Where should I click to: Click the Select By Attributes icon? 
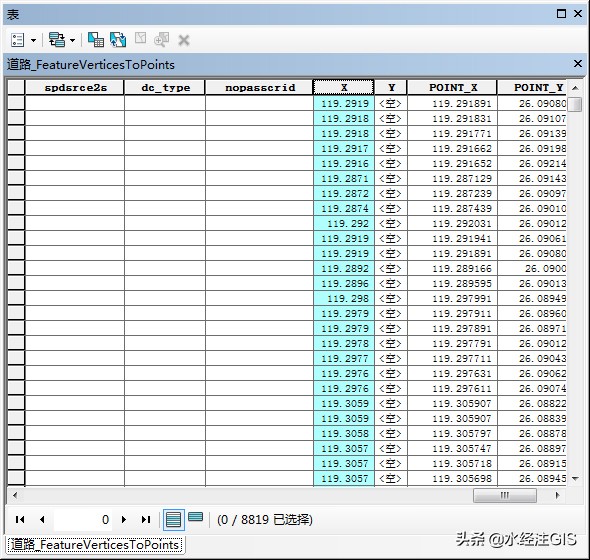96,40
